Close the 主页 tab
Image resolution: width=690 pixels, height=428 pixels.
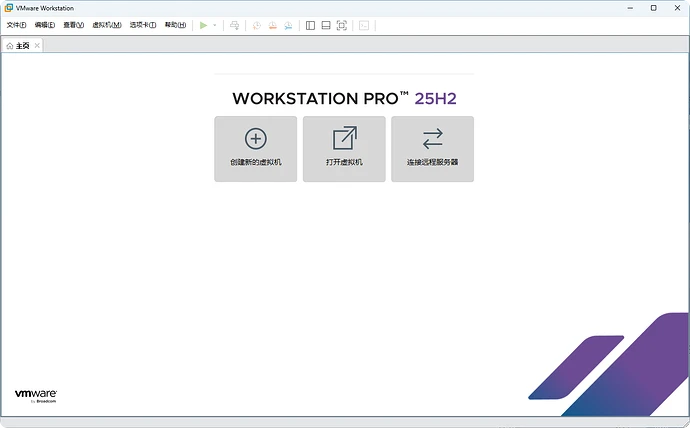pos(37,45)
